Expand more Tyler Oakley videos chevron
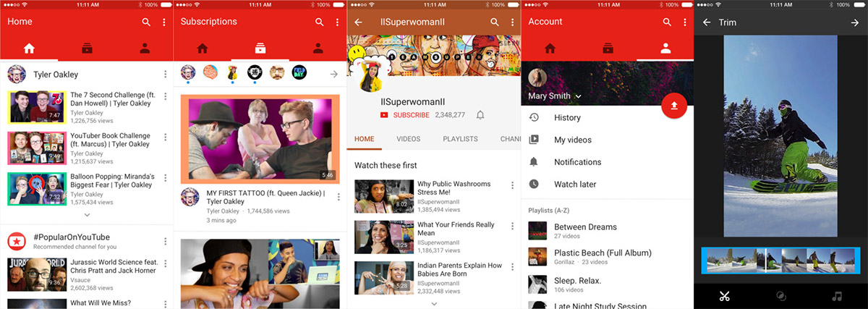The width and height of the screenshot is (868, 309). click(x=87, y=215)
